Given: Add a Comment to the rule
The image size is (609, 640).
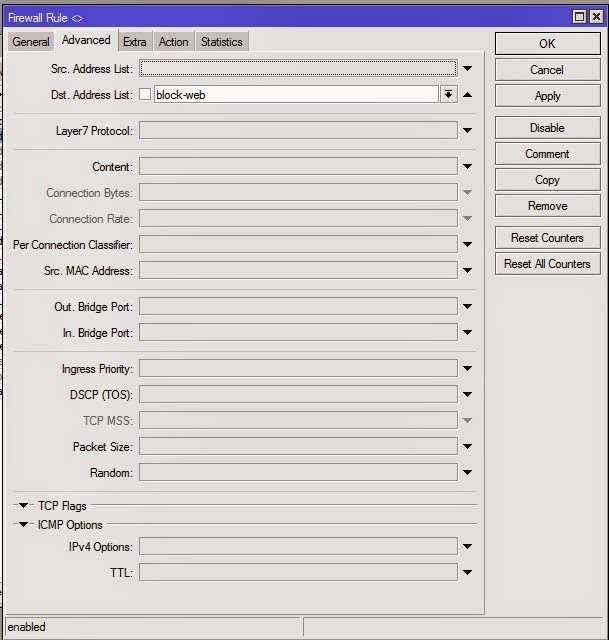Looking at the screenshot, I should click(x=547, y=154).
